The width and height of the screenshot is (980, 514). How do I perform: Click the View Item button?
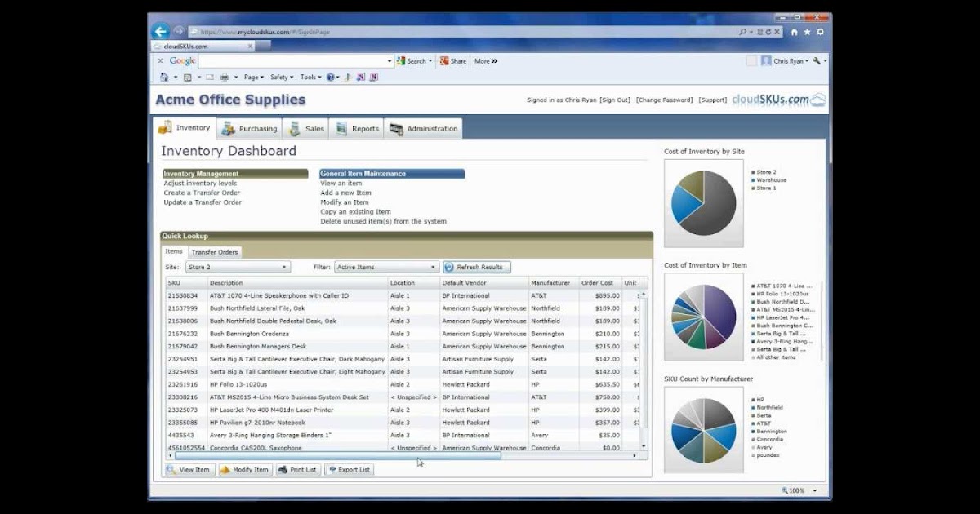pos(189,470)
